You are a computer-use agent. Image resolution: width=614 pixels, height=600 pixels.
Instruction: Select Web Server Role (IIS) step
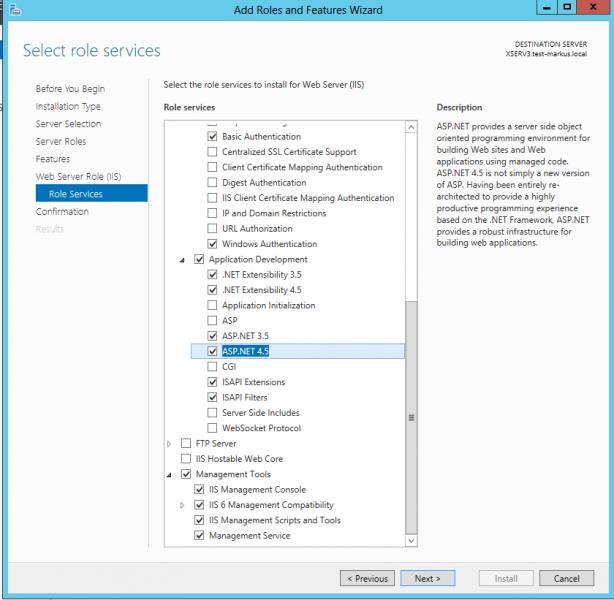[x=78, y=177]
